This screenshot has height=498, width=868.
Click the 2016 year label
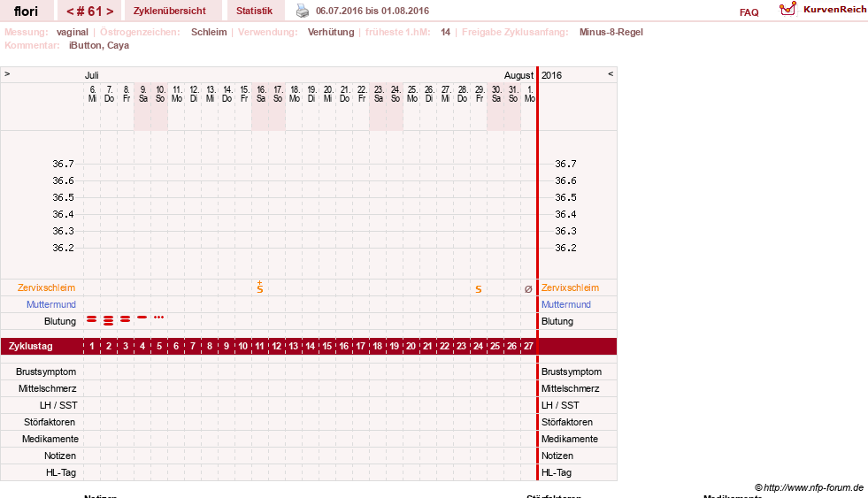pos(551,75)
